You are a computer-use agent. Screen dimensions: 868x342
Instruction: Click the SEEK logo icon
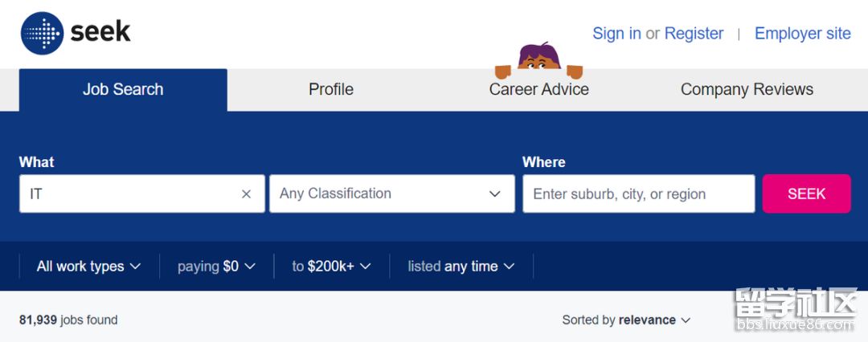click(x=42, y=33)
